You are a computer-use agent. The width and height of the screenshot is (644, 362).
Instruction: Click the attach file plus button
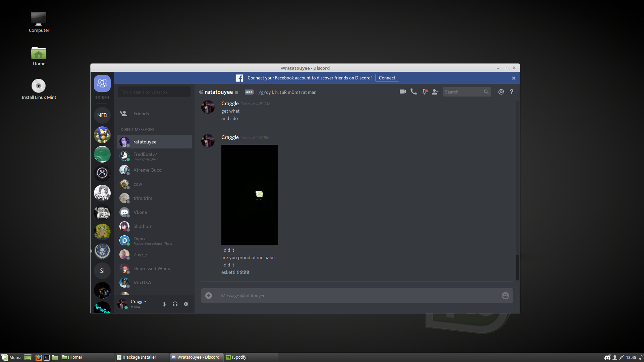pyautogui.click(x=209, y=296)
